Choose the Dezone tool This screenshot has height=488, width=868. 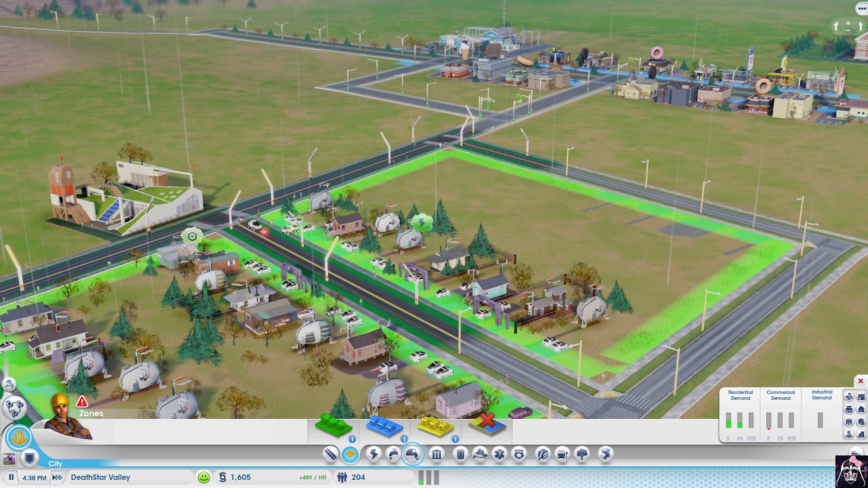pos(488,425)
